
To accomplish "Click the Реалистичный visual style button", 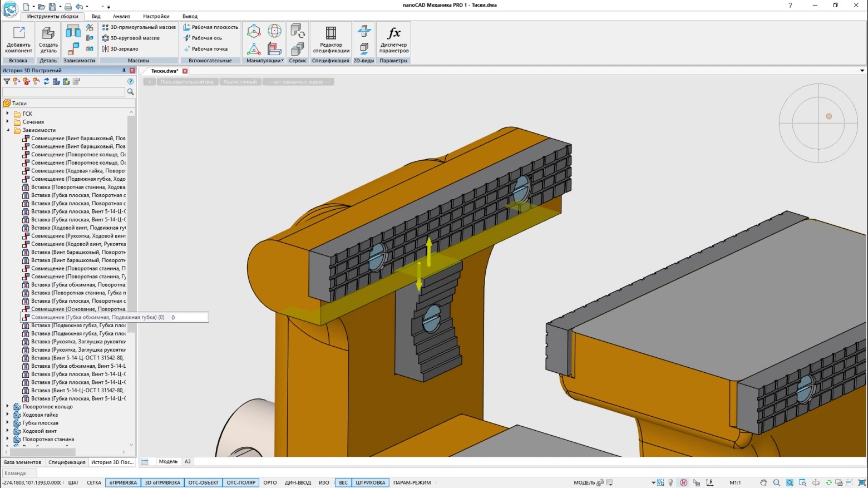I will point(240,82).
